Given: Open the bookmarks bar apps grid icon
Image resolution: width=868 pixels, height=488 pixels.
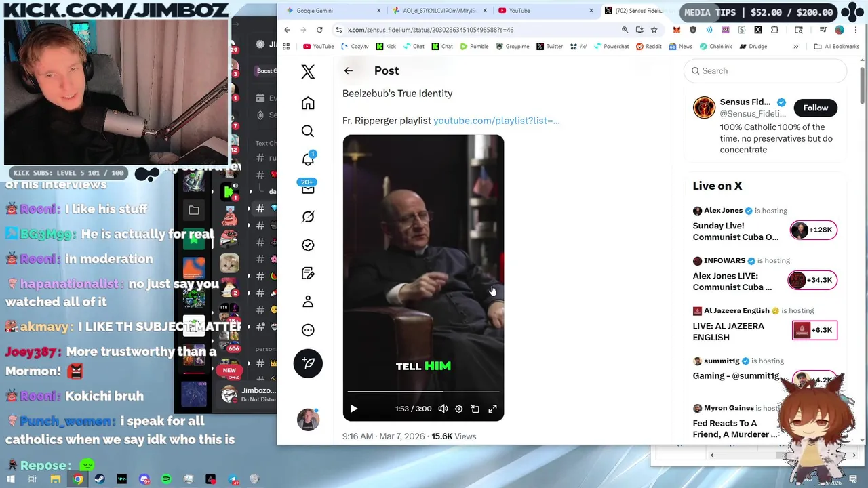Looking at the screenshot, I should coord(286,47).
